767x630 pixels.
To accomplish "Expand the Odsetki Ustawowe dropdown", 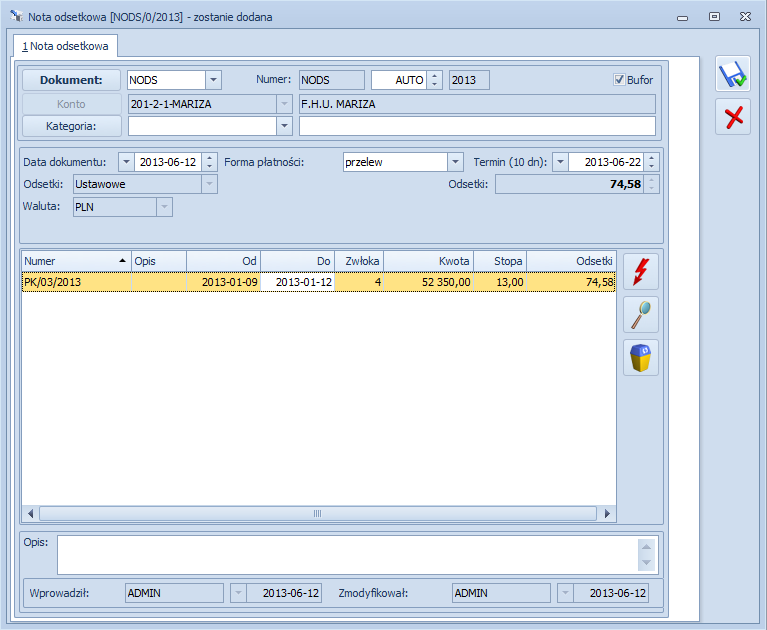I will [209, 184].
